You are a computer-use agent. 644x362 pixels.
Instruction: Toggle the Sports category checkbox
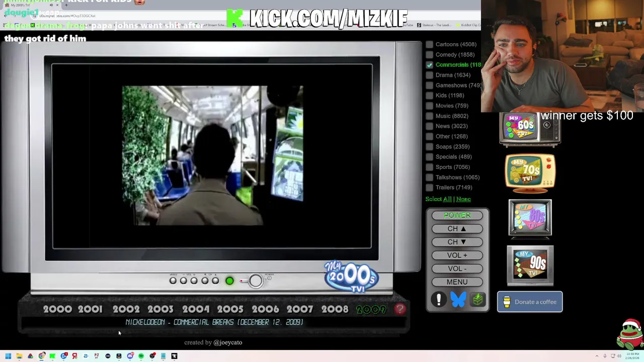[x=429, y=167]
